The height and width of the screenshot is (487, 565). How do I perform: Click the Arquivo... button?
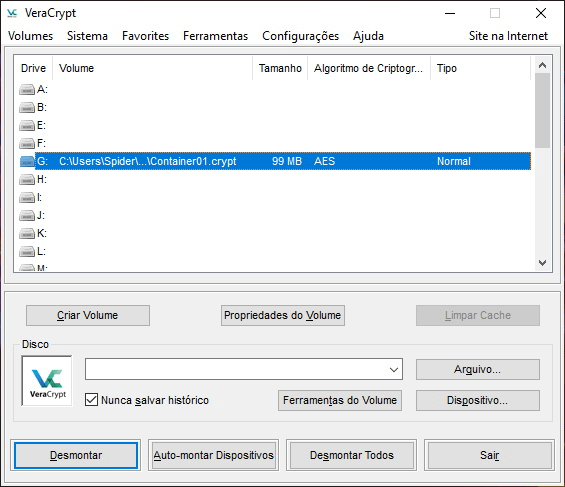pos(477,370)
